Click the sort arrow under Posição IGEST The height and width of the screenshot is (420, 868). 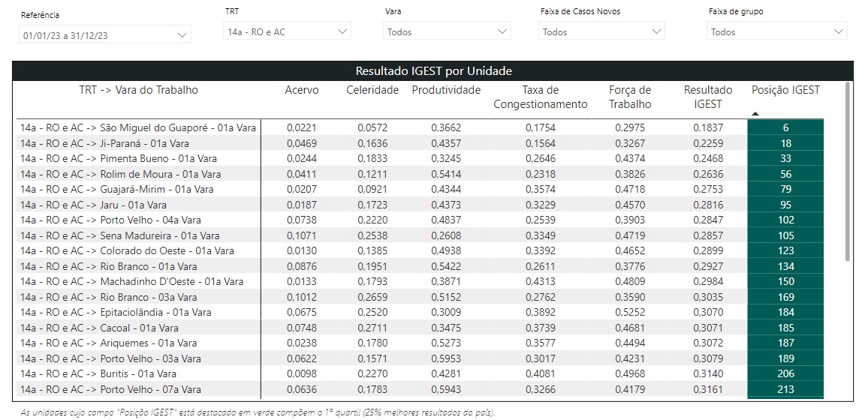(x=755, y=114)
